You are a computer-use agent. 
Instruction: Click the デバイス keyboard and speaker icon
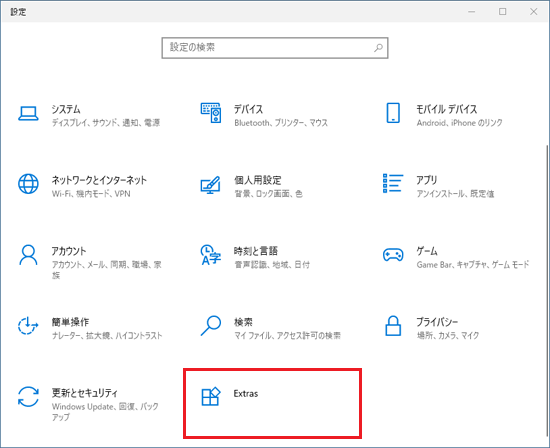(x=210, y=113)
